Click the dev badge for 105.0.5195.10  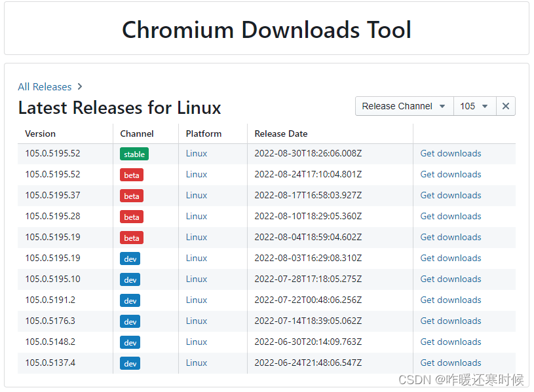pos(130,279)
